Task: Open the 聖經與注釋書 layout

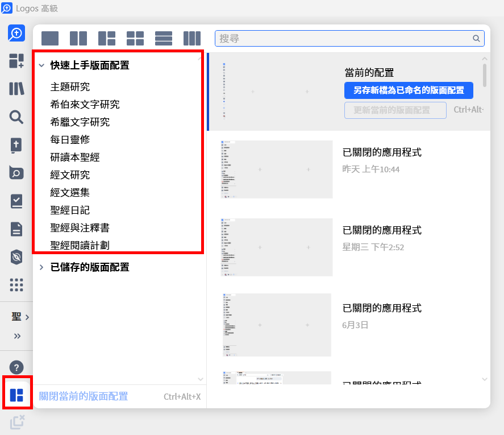Action: tap(80, 228)
